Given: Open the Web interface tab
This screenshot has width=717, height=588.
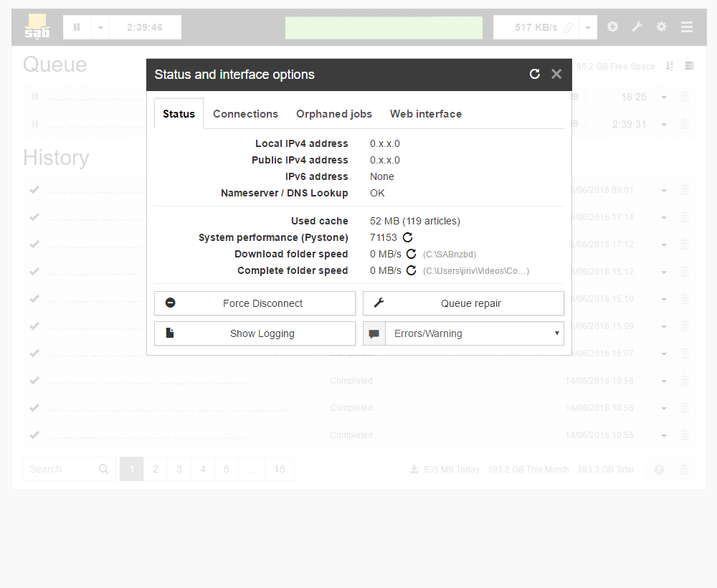Looking at the screenshot, I should pyautogui.click(x=426, y=114).
